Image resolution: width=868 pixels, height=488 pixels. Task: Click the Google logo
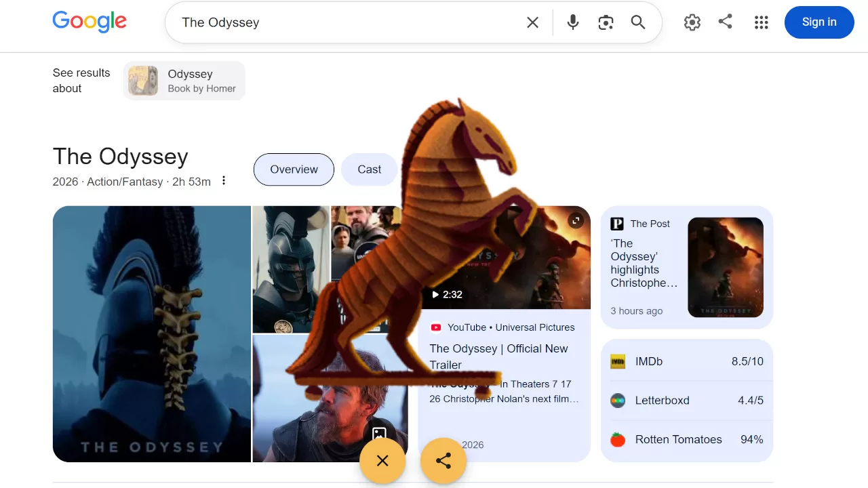click(x=90, y=22)
